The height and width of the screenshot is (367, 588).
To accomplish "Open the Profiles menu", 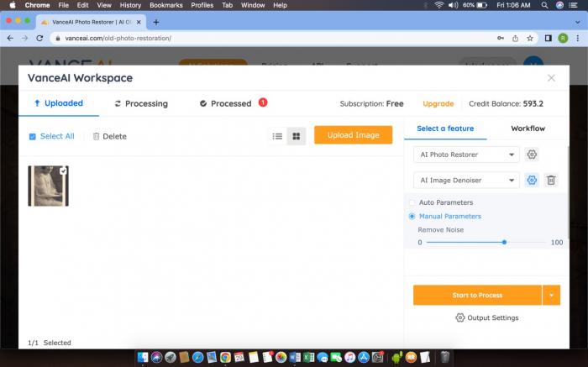I will click(x=202, y=5).
